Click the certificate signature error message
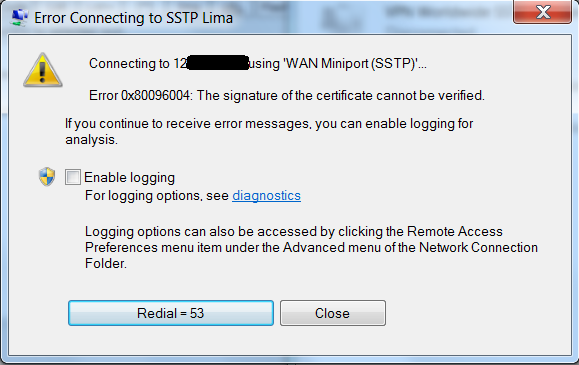 (287, 96)
